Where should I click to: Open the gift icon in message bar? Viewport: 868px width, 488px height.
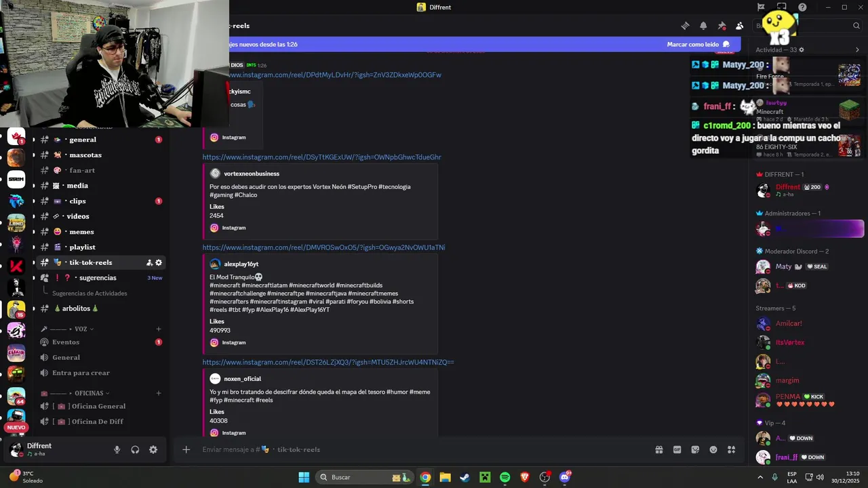pos(658,449)
